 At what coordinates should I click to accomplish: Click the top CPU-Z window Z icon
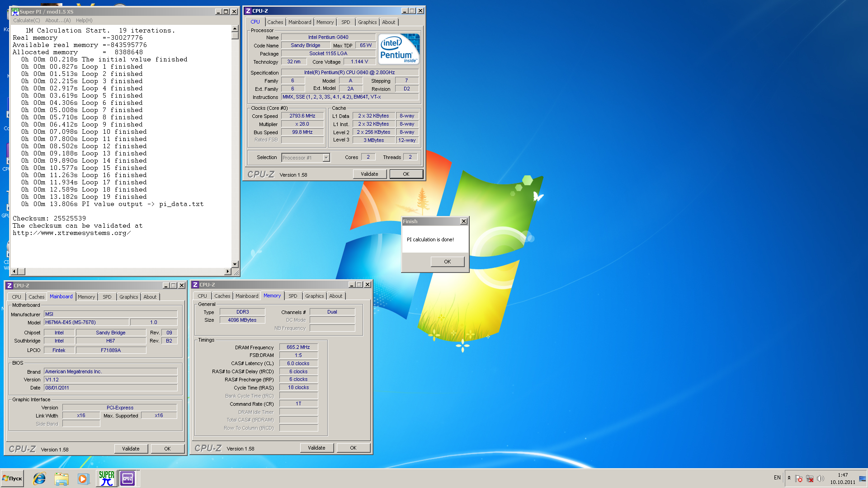click(x=248, y=11)
